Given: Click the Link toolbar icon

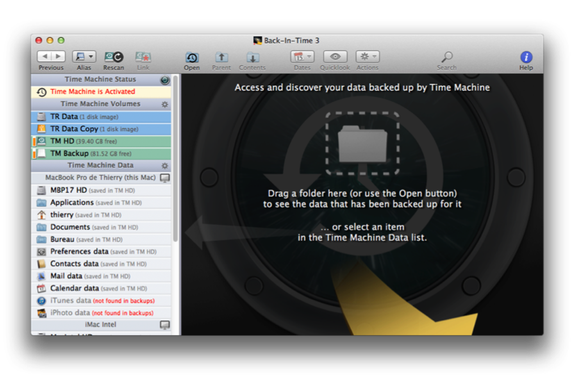Looking at the screenshot, I should 143,57.
